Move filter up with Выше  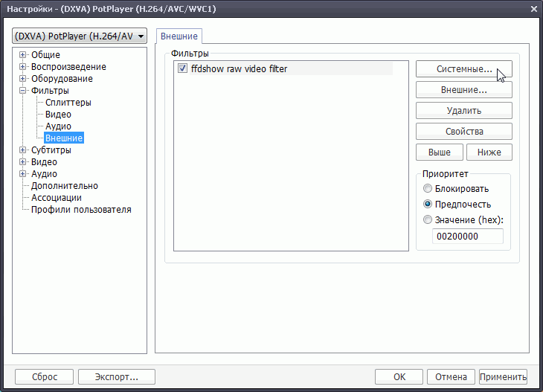click(439, 152)
